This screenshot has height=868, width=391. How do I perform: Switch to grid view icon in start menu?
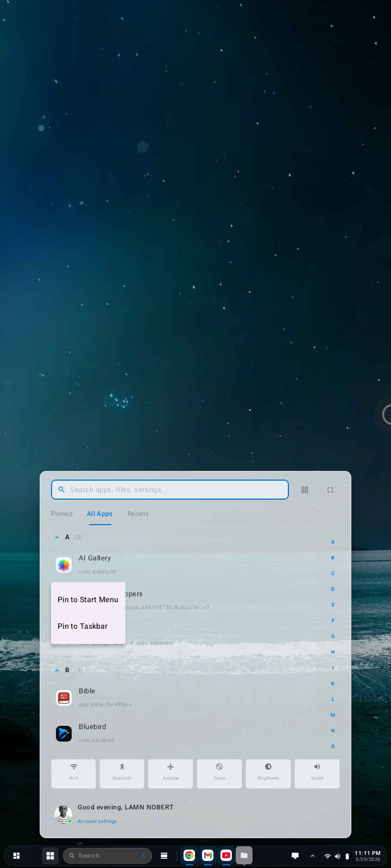(305, 490)
